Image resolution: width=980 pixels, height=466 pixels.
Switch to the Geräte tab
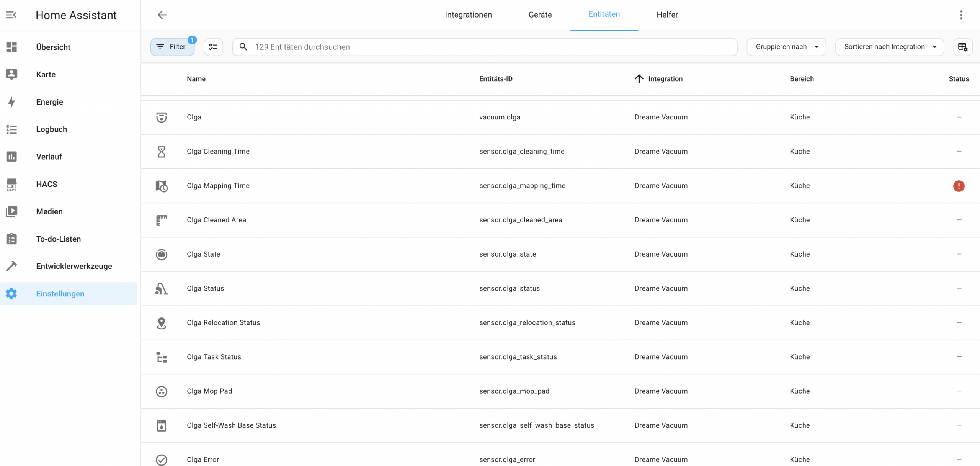[x=540, y=15]
